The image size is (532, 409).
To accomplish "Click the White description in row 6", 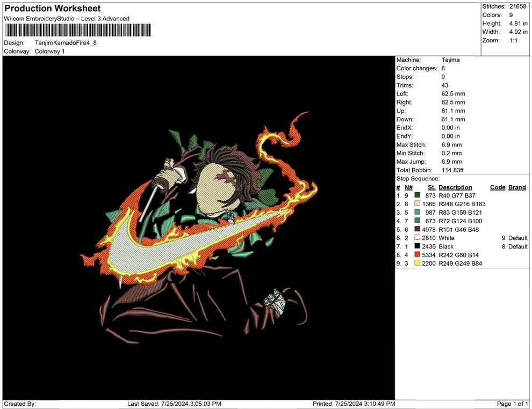I will coord(447,238).
